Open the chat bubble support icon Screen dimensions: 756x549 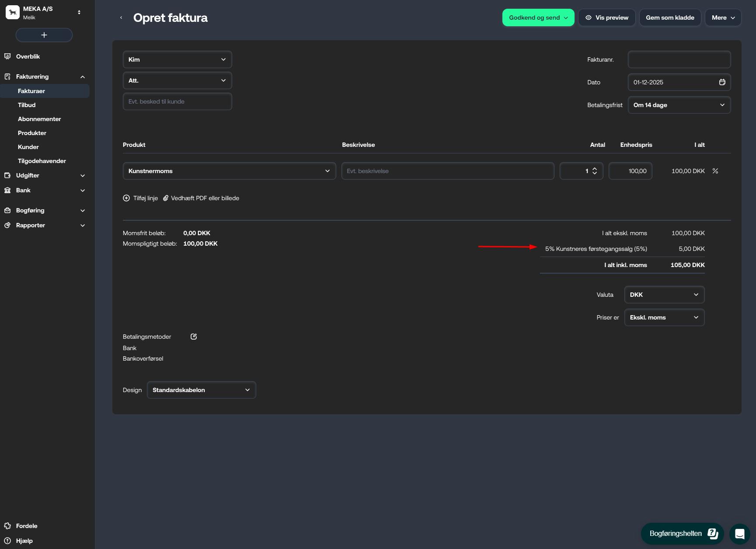click(739, 534)
